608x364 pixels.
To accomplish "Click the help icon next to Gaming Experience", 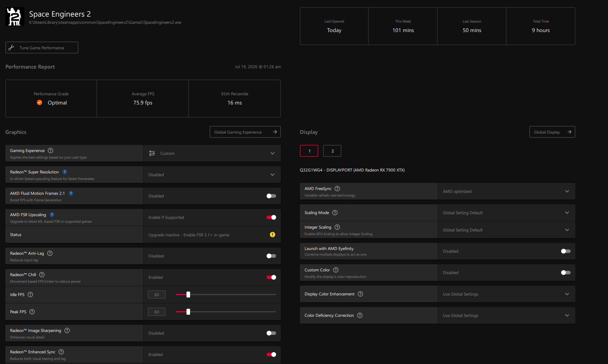I will (50, 151).
